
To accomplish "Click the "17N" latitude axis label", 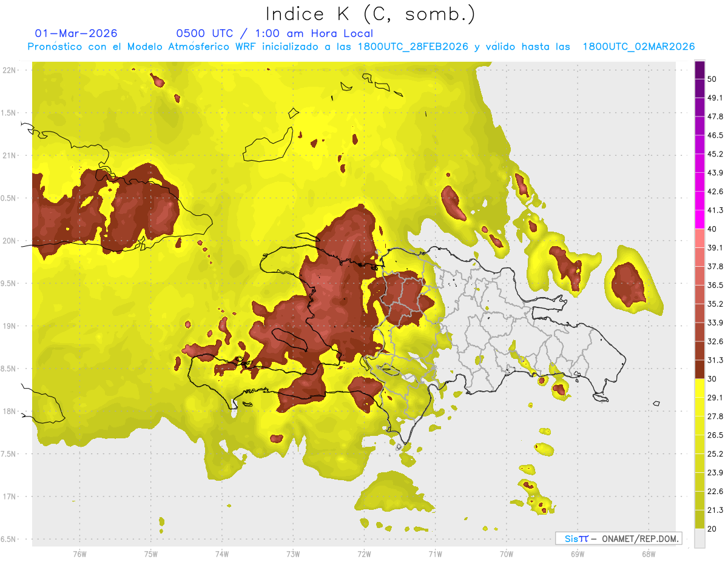I will click(x=9, y=497).
